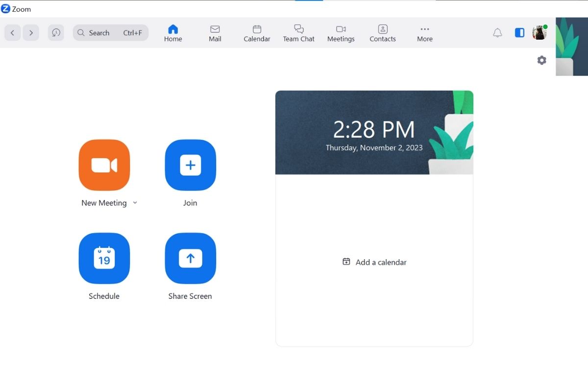Click the Share Screen arrow icon

(191, 258)
